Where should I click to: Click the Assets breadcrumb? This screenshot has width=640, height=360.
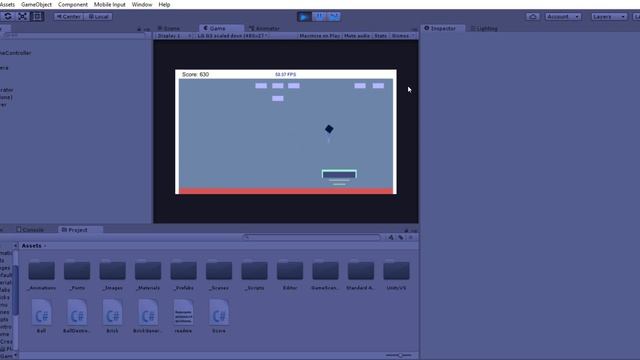[31, 246]
